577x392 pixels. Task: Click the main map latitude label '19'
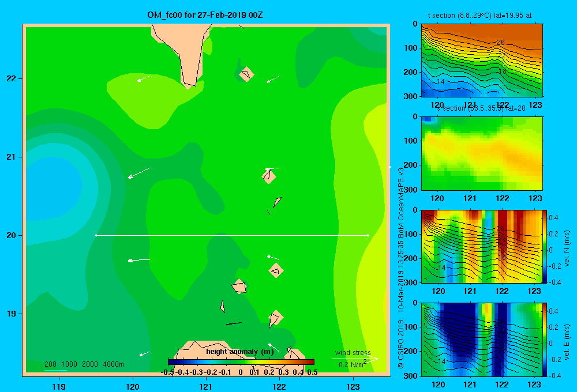(12, 314)
